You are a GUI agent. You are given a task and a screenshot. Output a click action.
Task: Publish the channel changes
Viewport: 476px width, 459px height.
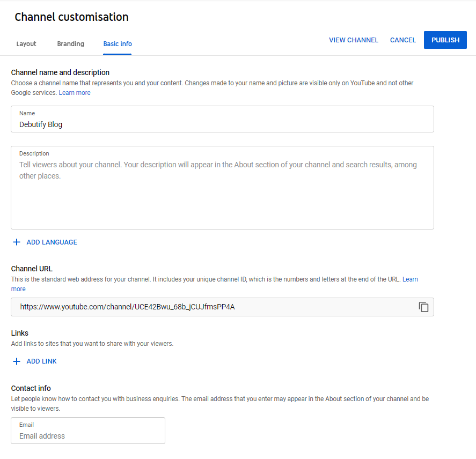(445, 40)
